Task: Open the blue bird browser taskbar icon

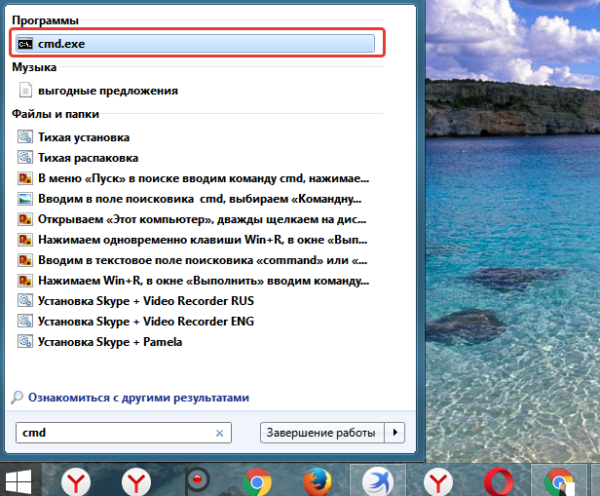Action: point(378,481)
